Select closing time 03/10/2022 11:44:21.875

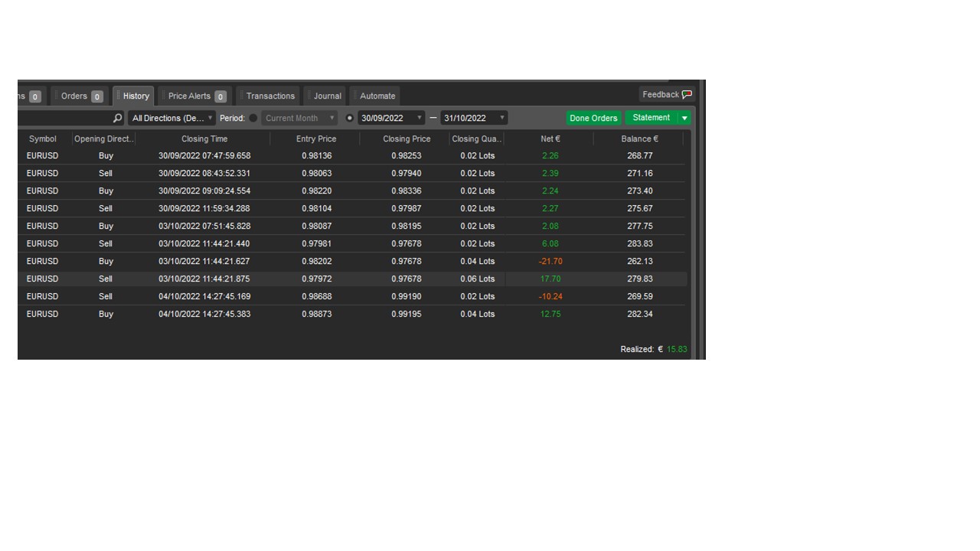pos(204,279)
